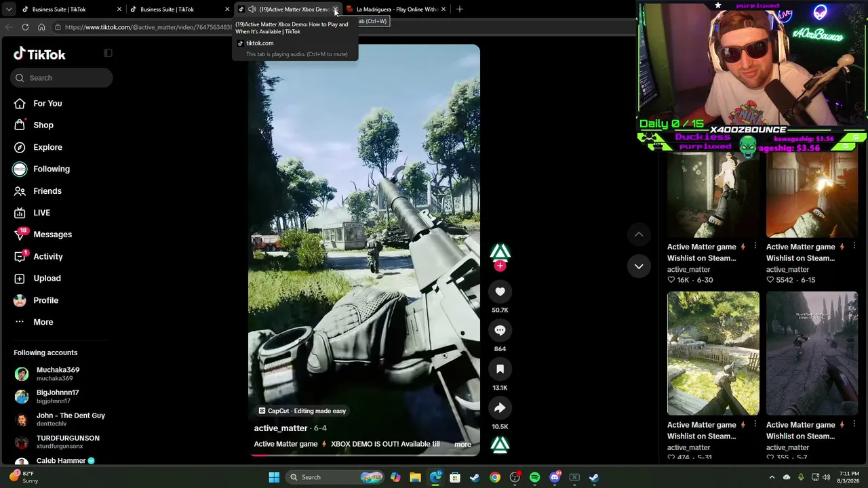Open Google Chrome from the taskbar
The image size is (868, 488).
(x=495, y=477)
